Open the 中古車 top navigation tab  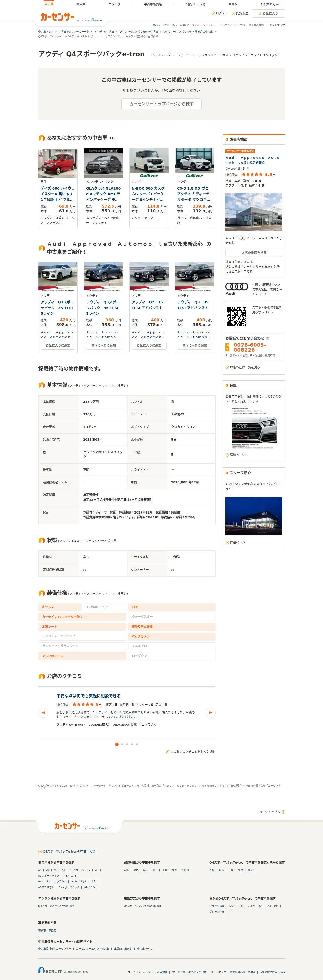coord(49,4)
